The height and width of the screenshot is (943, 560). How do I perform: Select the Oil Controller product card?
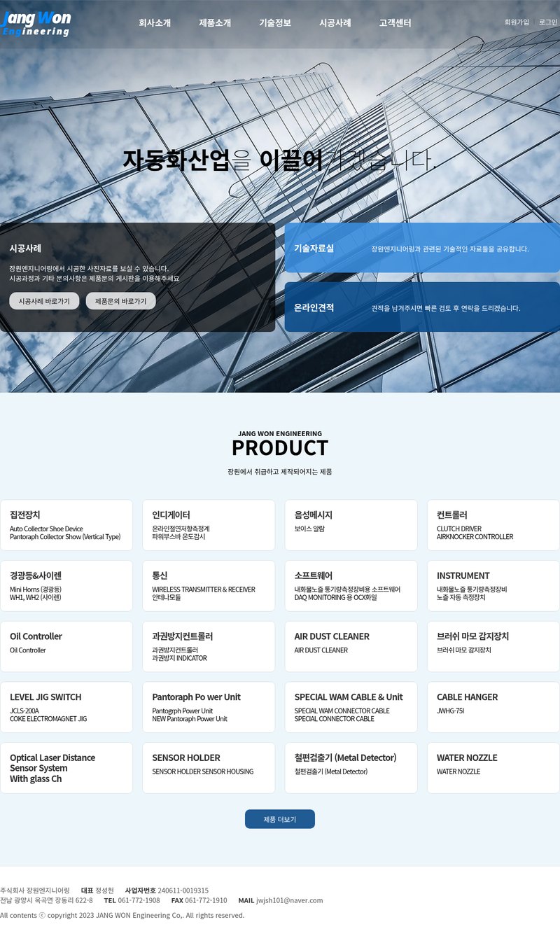tap(66, 647)
